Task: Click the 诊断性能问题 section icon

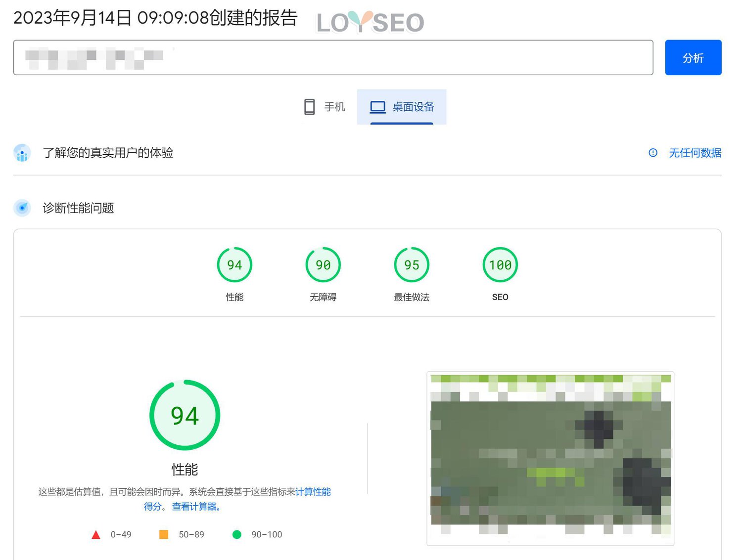Action: tap(22, 208)
